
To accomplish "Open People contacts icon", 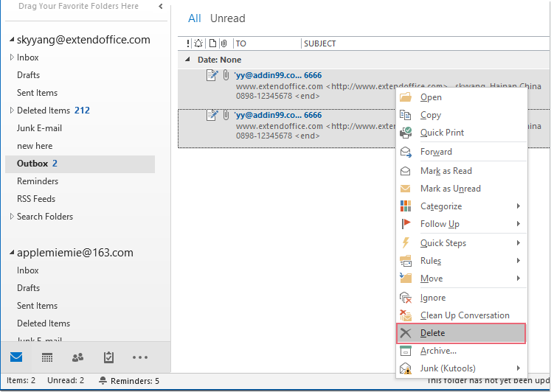I will 77,357.
